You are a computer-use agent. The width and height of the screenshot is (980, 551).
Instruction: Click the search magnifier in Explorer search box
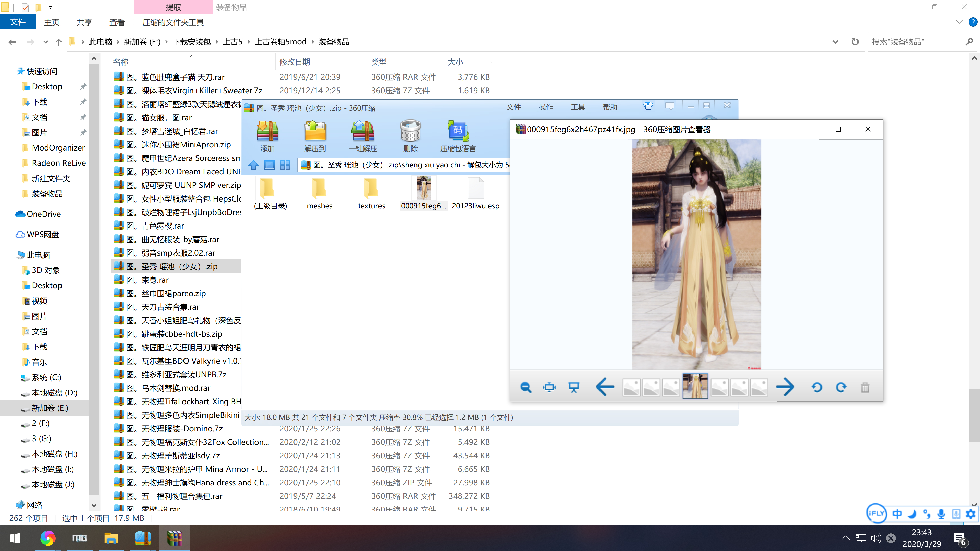(x=969, y=41)
